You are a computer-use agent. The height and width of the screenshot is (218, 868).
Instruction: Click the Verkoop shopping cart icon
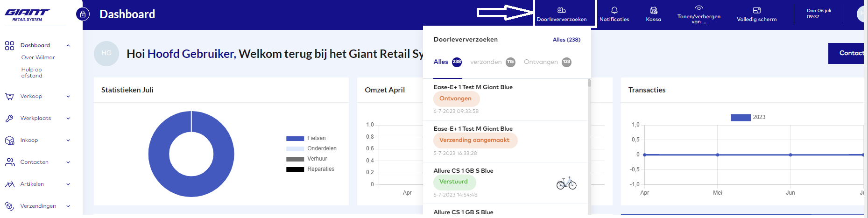tap(9, 97)
